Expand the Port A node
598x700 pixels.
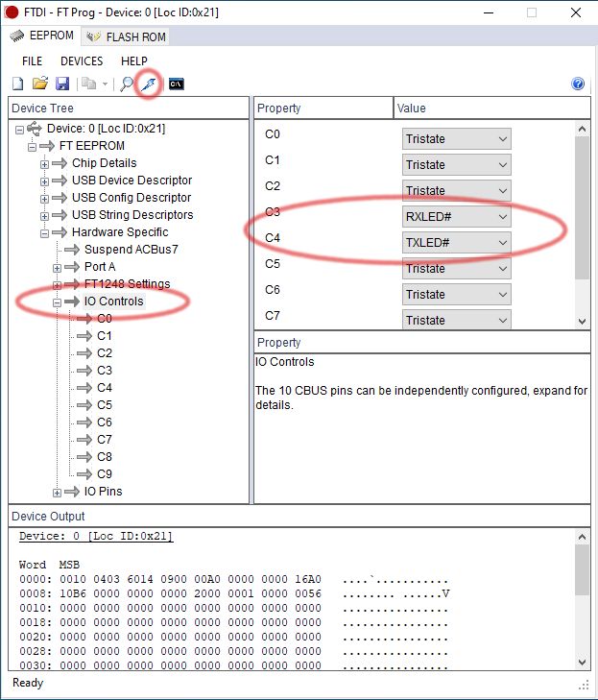click(x=58, y=268)
